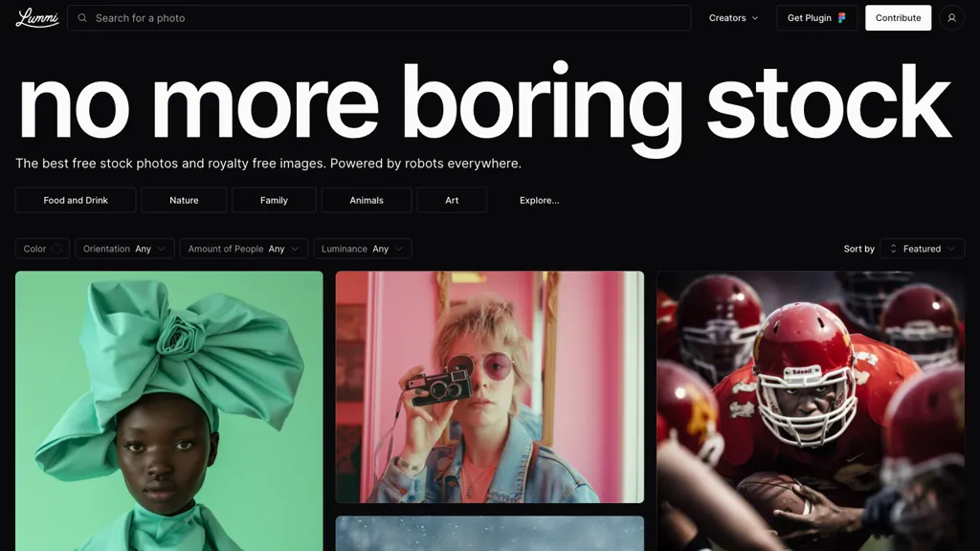This screenshot has height=551, width=980.
Task: Open the Color filter swatch
Action: [56, 249]
